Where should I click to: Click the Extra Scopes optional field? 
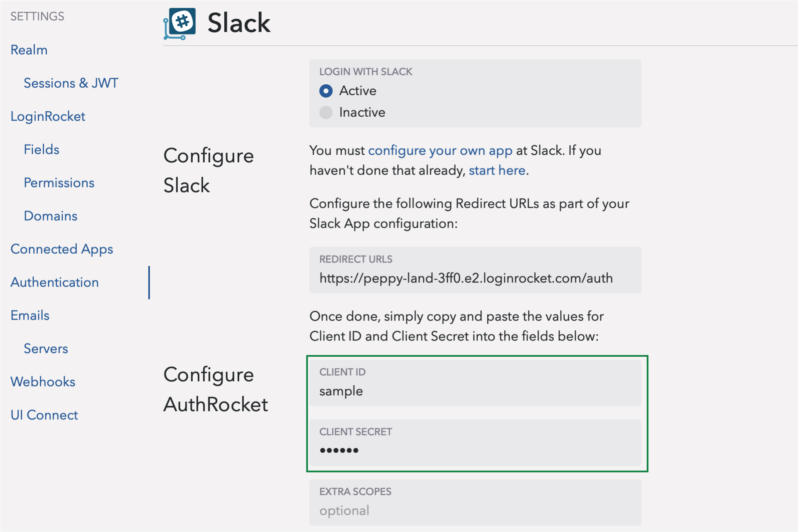475,503
